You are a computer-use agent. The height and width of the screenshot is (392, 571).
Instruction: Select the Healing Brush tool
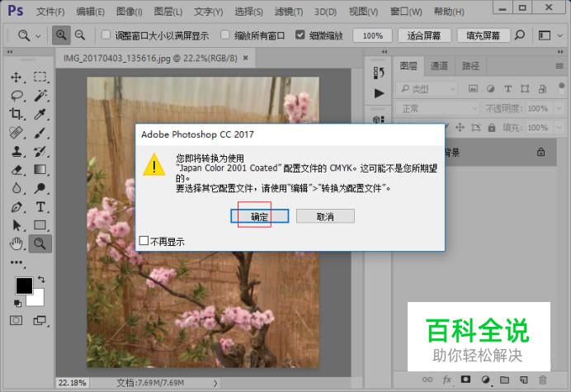(16, 133)
